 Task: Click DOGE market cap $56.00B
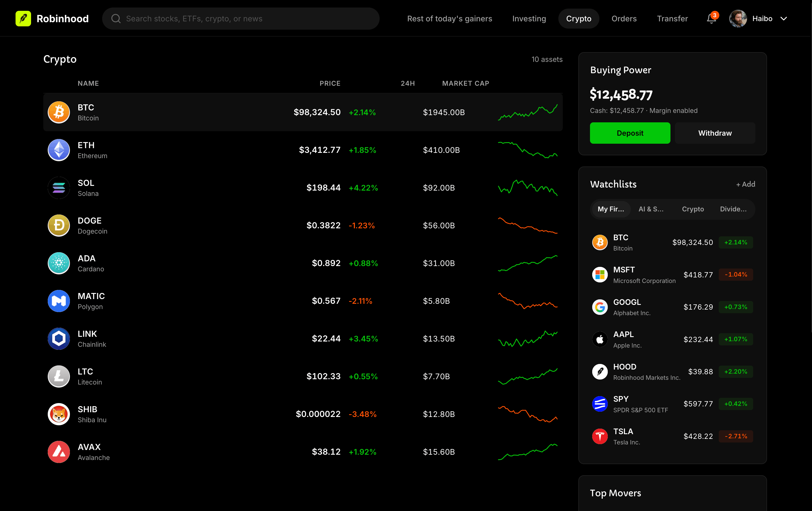[x=439, y=226]
